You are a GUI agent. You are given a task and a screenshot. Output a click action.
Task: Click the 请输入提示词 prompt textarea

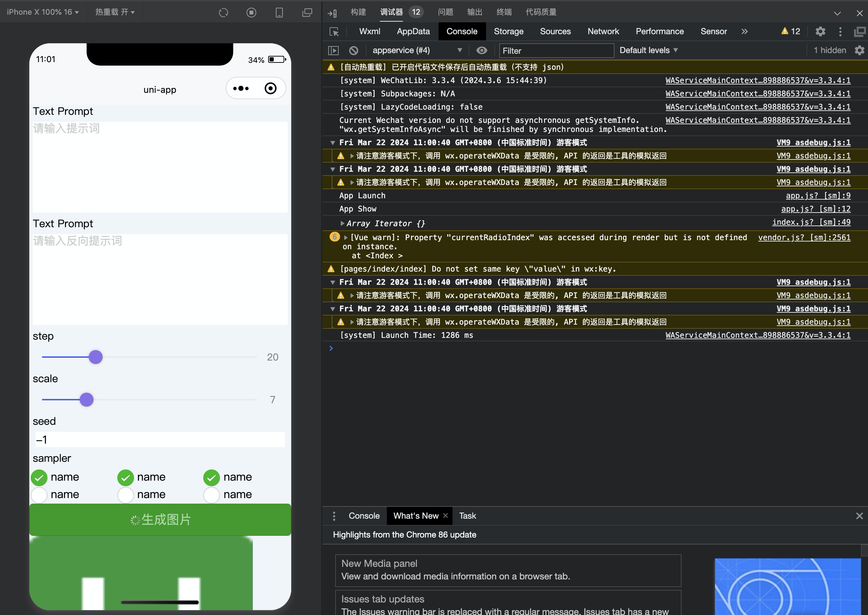point(160,167)
